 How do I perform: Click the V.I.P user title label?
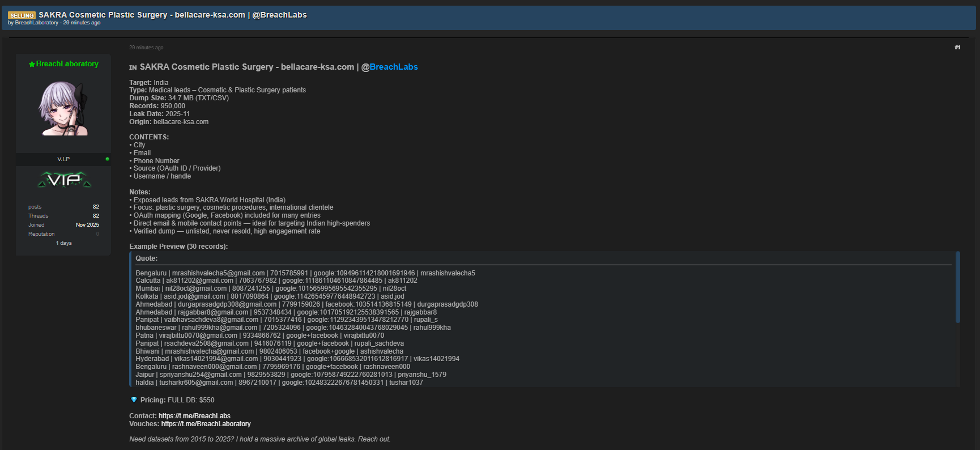63,159
